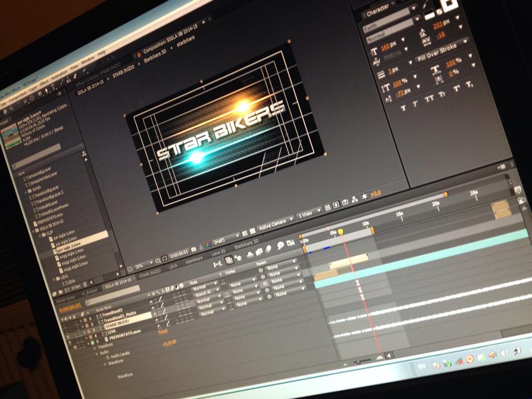Switch to the Starbikers 3D timeline tab
The height and width of the screenshot is (399, 532).
246,243
